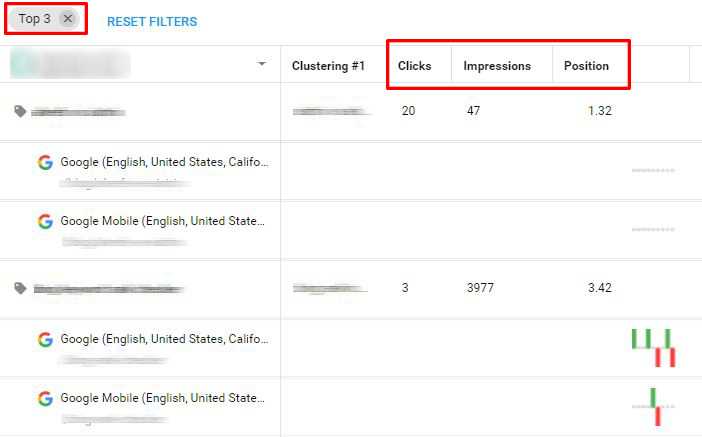
Task: Select first Google (English, United States, California) row
Action: (x=164, y=162)
